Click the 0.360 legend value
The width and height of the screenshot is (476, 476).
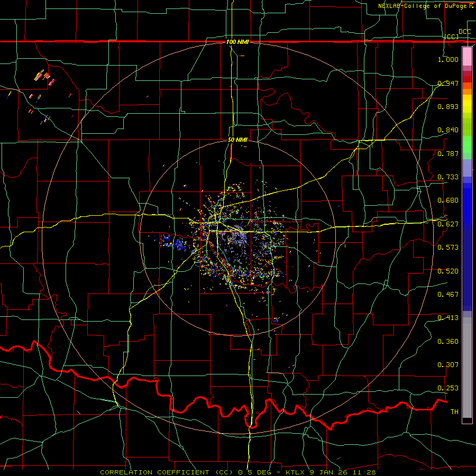pyautogui.click(x=448, y=342)
